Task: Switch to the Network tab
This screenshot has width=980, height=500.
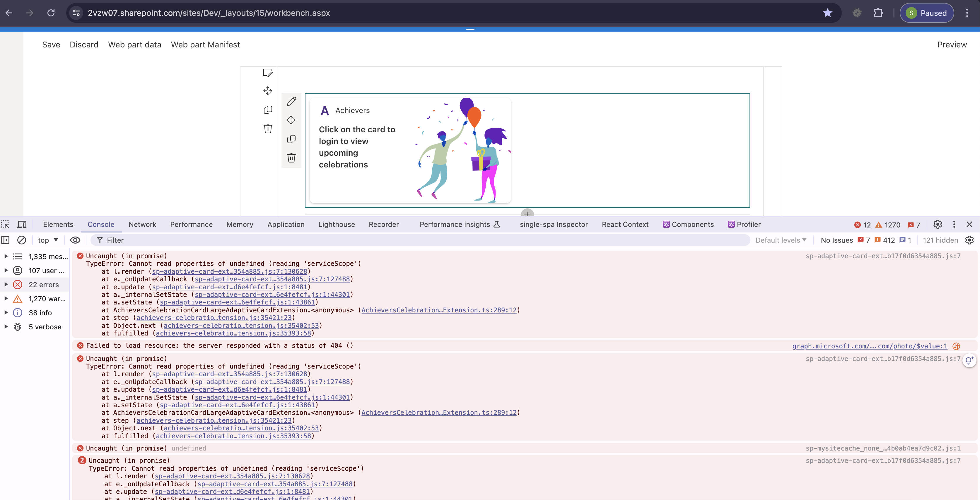Action: [x=142, y=224]
